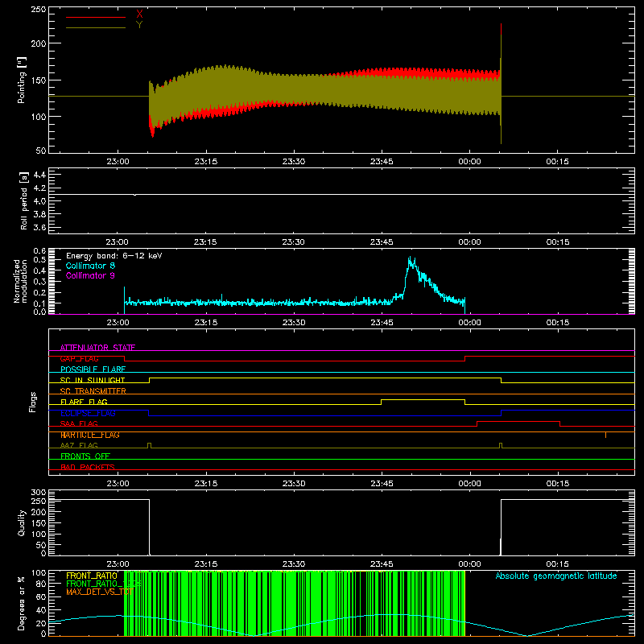
Task: Click 23:15 time label under Pointing plot
Action: [206, 162]
